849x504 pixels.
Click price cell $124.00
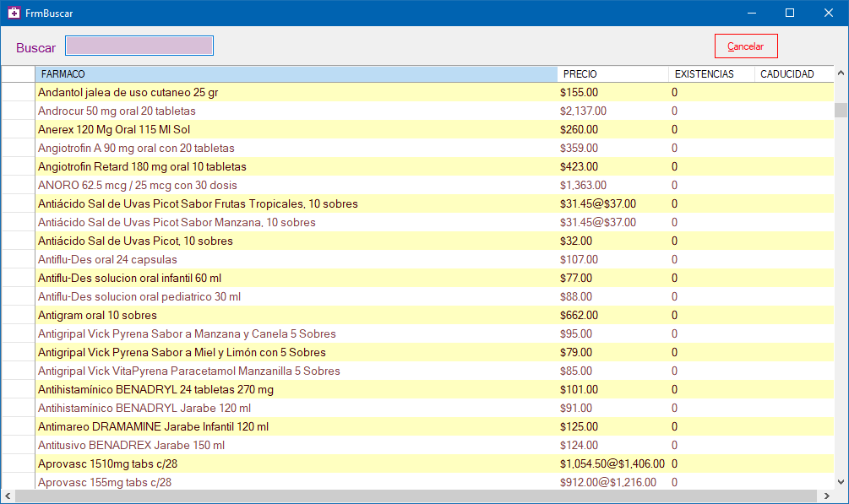pos(613,446)
